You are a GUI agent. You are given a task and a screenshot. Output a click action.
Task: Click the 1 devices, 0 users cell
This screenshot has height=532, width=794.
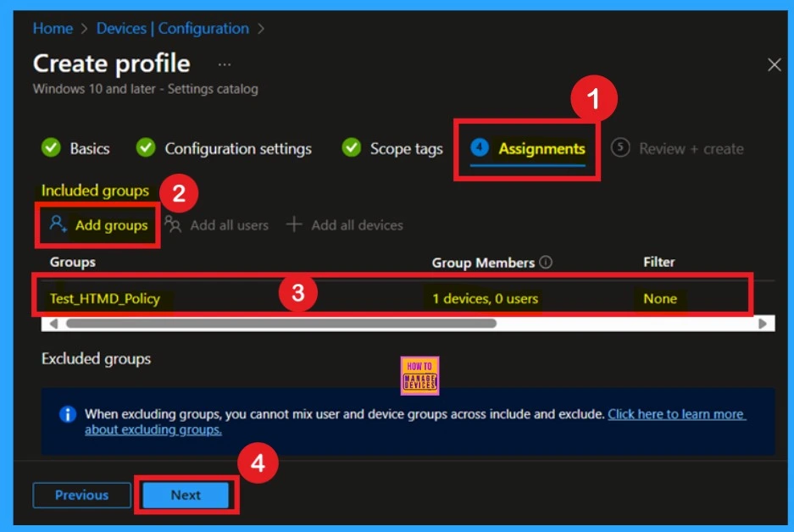[485, 299]
